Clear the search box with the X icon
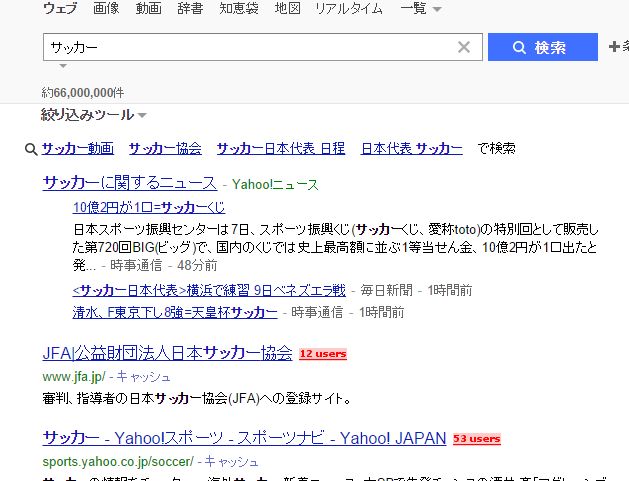 pyautogui.click(x=464, y=47)
